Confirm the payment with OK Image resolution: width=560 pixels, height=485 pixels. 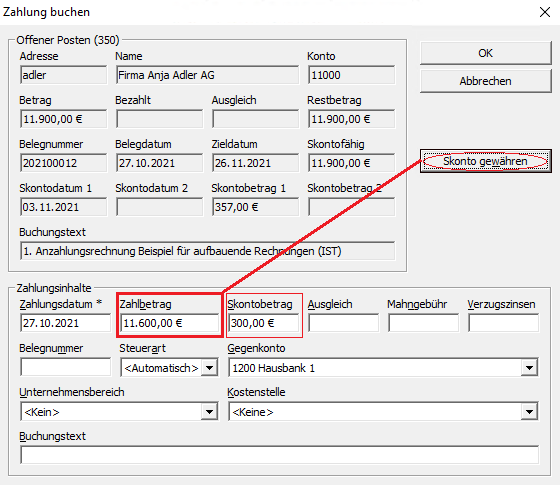[x=485, y=53]
